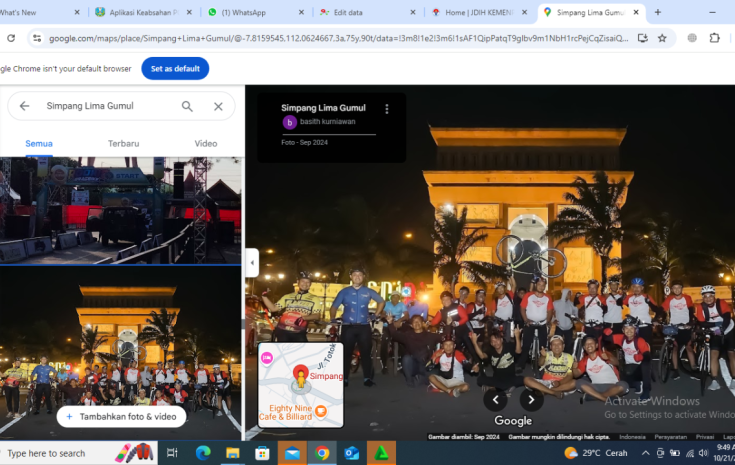Click Set as default button

click(175, 68)
